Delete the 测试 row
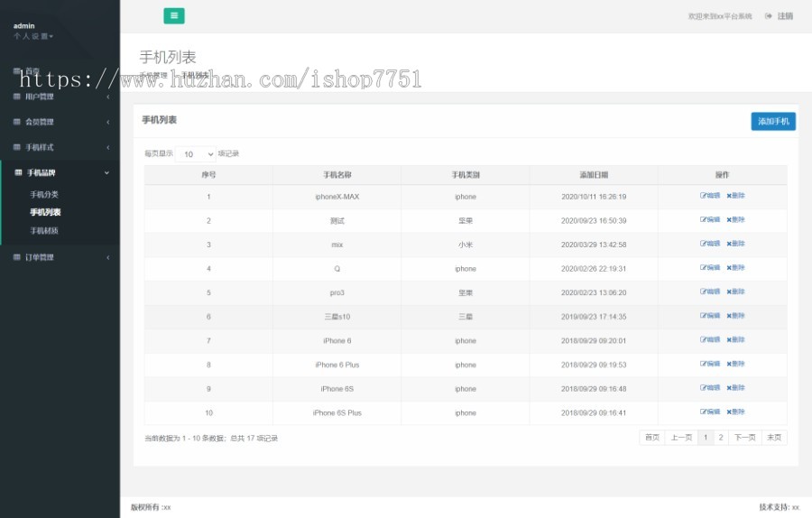Screen dimensions: 812x518 coord(735,219)
